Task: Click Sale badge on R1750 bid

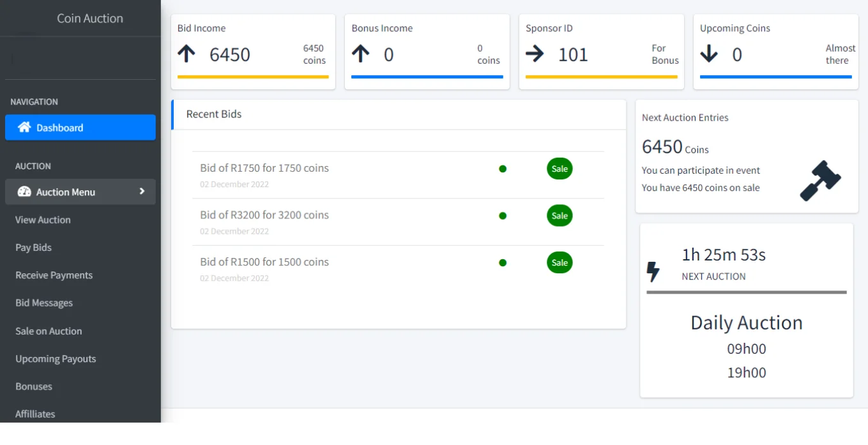Action: (560, 169)
